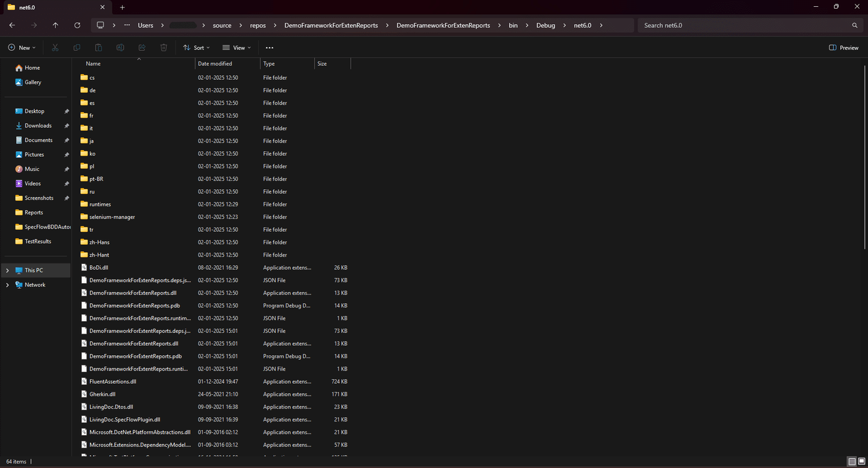Click the search magnifier icon
Image resolution: width=868 pixels, height=468 pixels.
coord(855,25)
